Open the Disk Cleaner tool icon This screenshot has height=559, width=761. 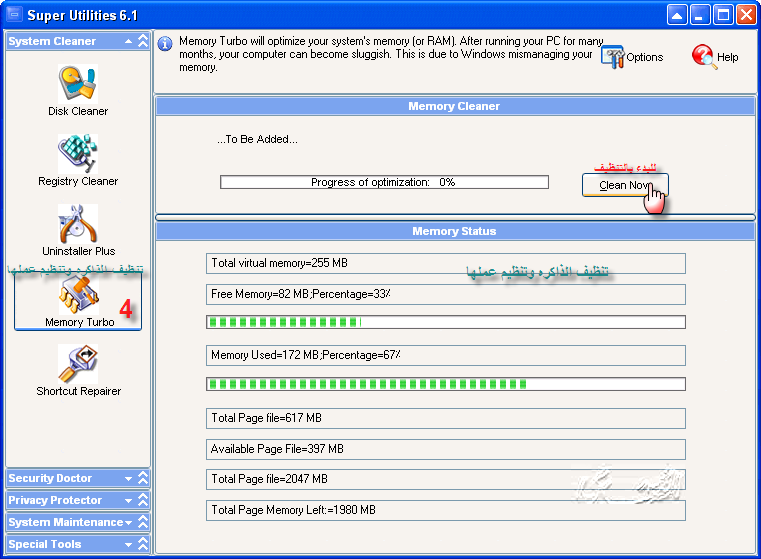[x=78, y=83]
